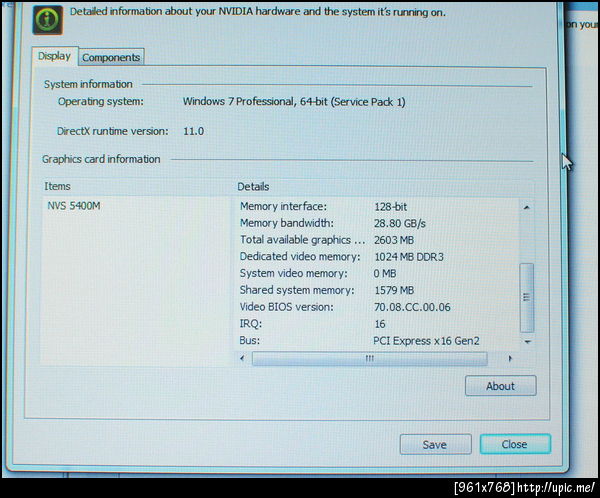600x498 pixels.
Task: Click the 28.80 GB/s value
Action: click(x=399, y=224)
